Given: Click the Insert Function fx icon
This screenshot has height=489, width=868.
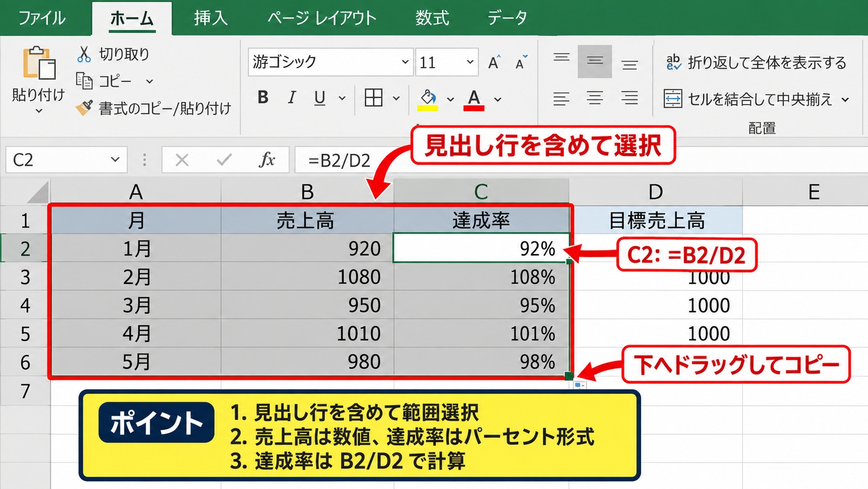Looking at the screenshot, I should tap(267, 160).
